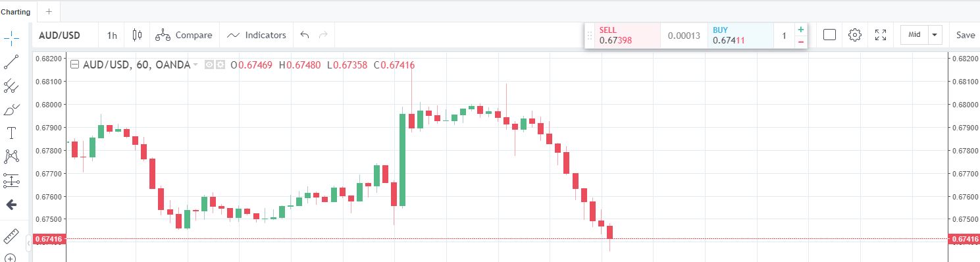Screen dimensions: 980x262
Task: Click the SELL 0.67398 button
Action: [623, 36]
